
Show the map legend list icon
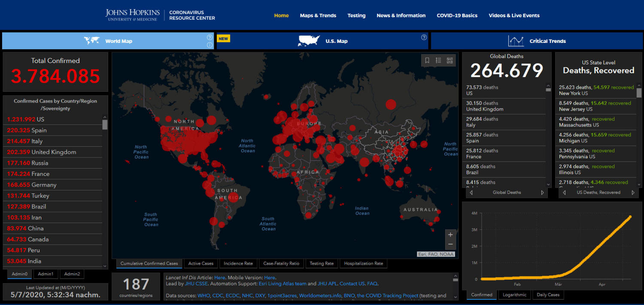pyautogui.click(x=438, y=60)
